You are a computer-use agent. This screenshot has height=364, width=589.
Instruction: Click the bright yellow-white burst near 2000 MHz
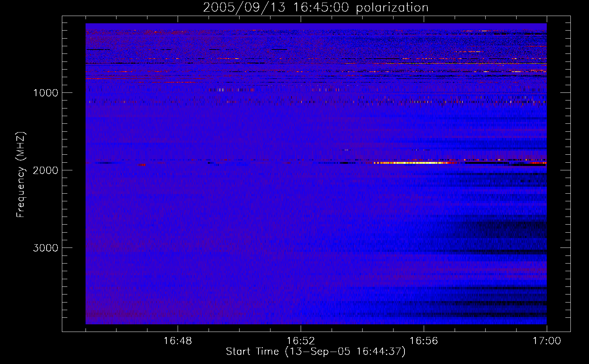point(415,163)
